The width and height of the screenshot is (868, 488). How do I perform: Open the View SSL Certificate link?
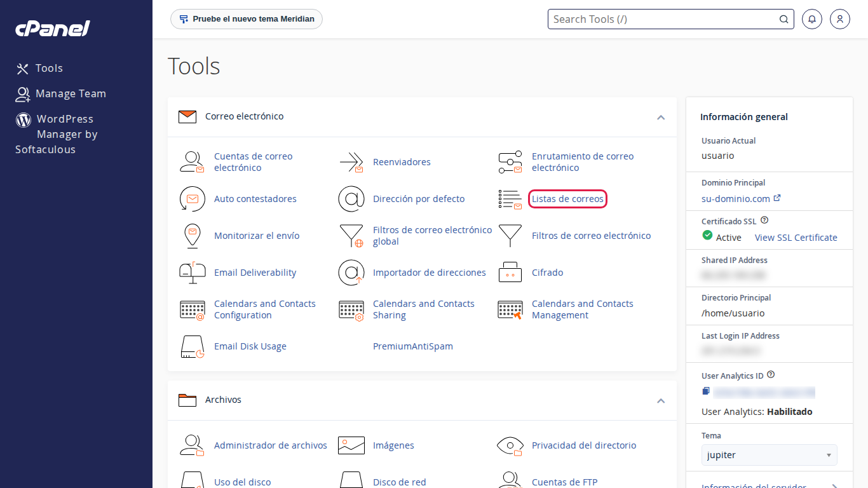point(796,238)
